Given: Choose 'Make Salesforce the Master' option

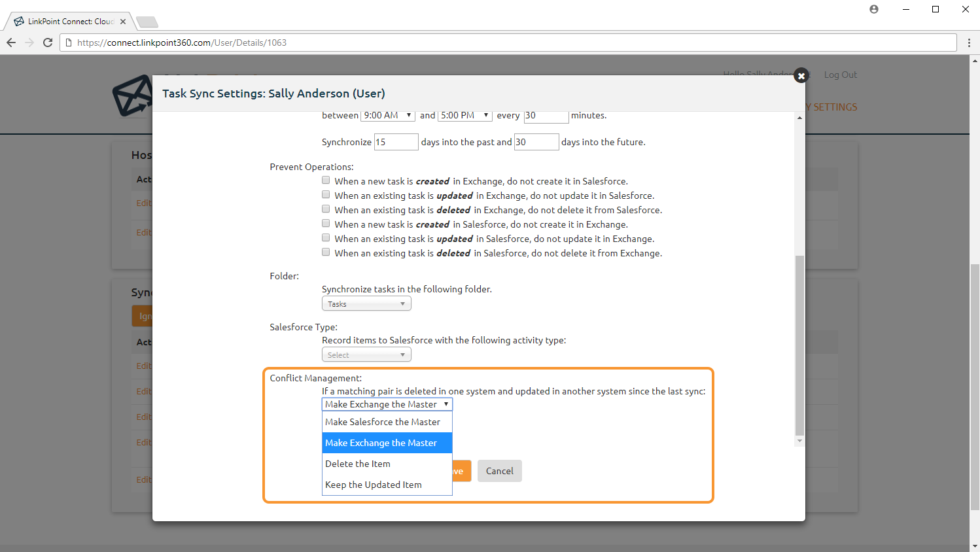Looking at the screenshot, I should tap(387, 422).
